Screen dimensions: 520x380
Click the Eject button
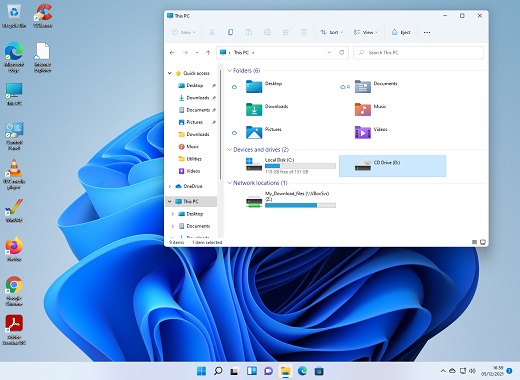[401, 32]
